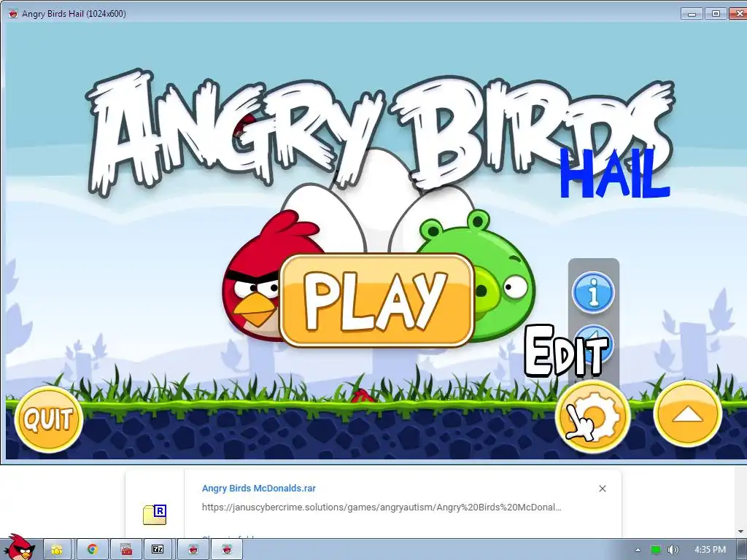747x560 pixels.
Task: Toggle the sound speaker button in game
Action: (594, 346)
